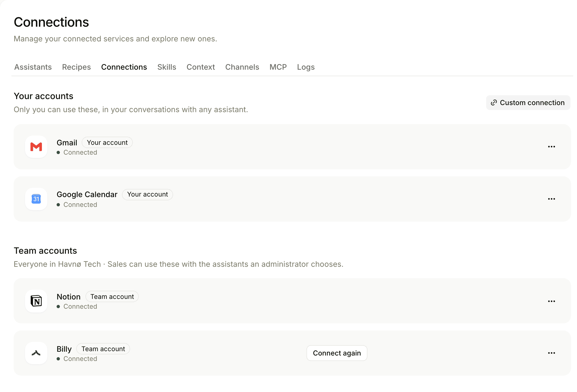
Task: Switch to the Channels tab
Action: pos(242,67)
